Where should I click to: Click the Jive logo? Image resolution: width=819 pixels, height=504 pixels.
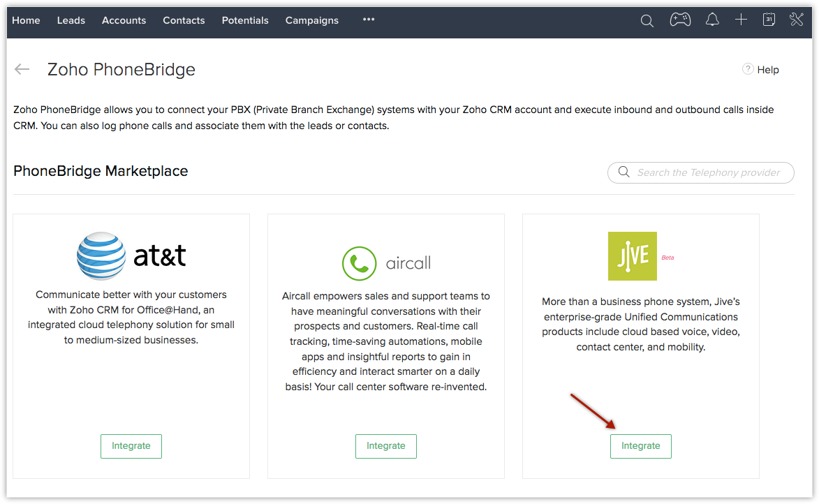click(632, 256)
